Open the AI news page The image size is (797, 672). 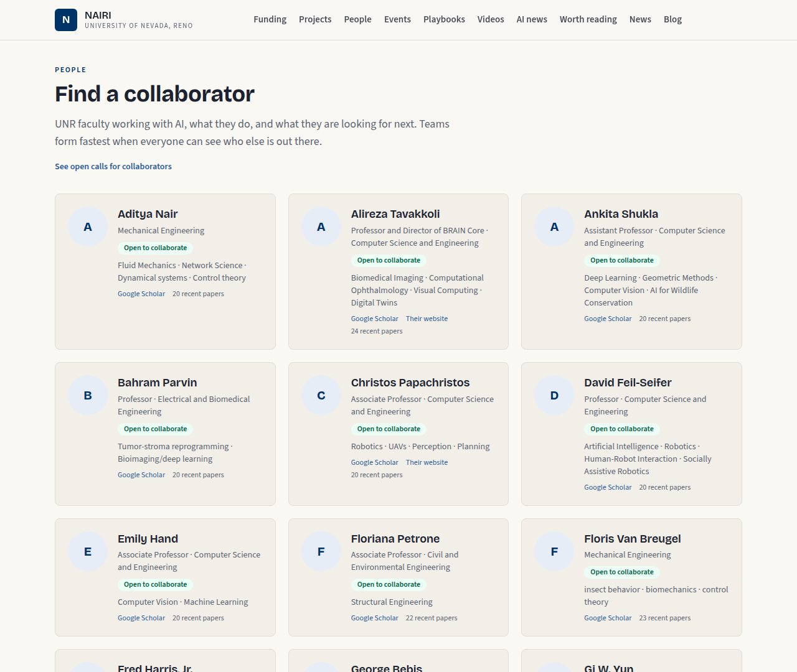(532, 19)
